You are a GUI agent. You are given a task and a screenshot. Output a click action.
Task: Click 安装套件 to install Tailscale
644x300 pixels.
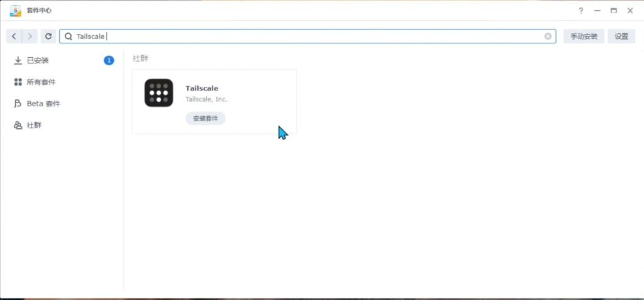(206, 118)
